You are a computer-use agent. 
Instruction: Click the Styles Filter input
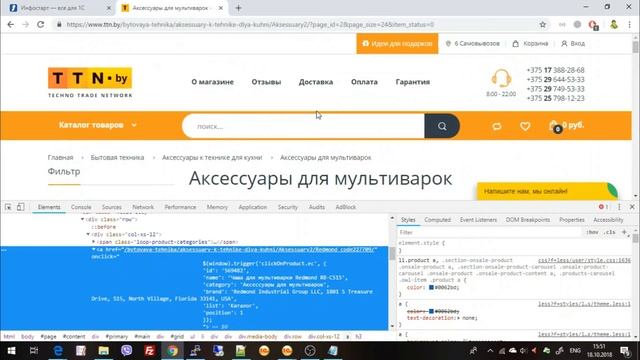(x=489, y=232)
